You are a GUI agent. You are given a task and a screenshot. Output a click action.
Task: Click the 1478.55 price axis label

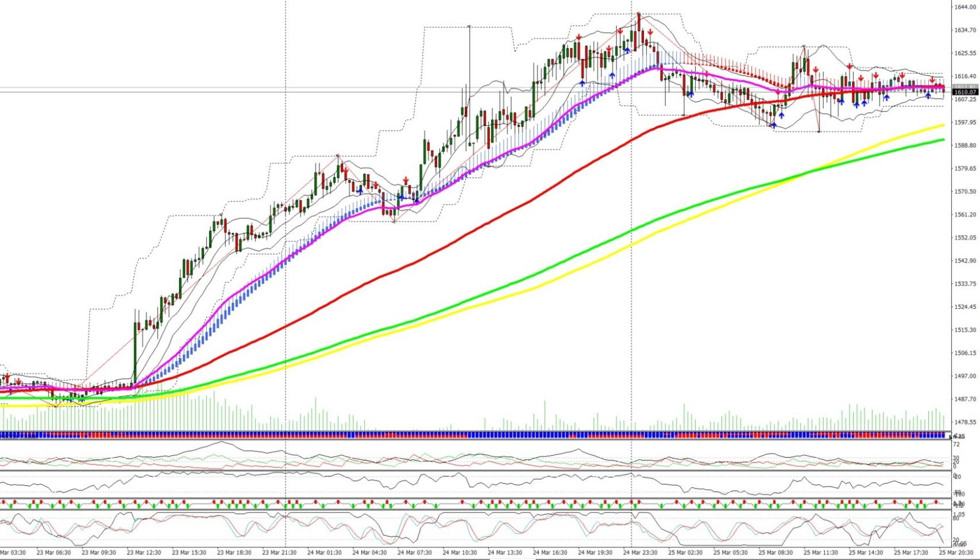click(x=965, y=422)
